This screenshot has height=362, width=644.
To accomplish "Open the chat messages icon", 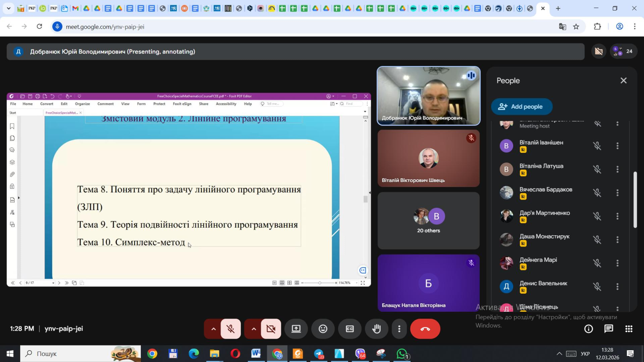I will tap(609, 329).
